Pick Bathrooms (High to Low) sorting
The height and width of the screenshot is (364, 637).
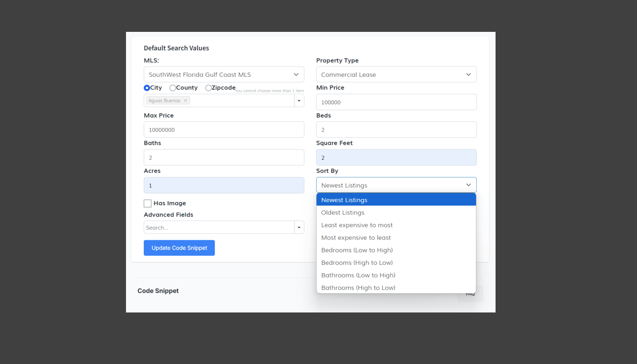(x=358, y=288)
